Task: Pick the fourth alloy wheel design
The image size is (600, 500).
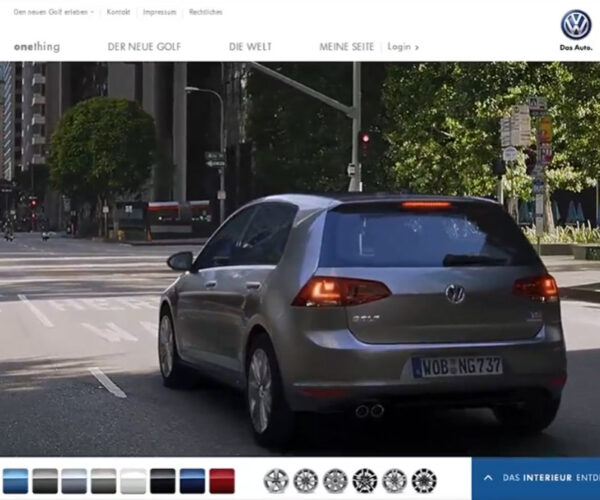Action: [x=365, y=481]
